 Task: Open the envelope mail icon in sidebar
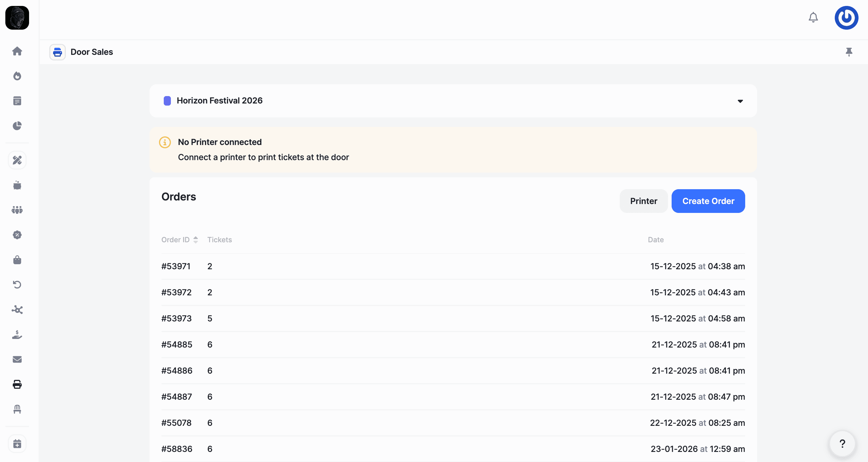(17, 360)
